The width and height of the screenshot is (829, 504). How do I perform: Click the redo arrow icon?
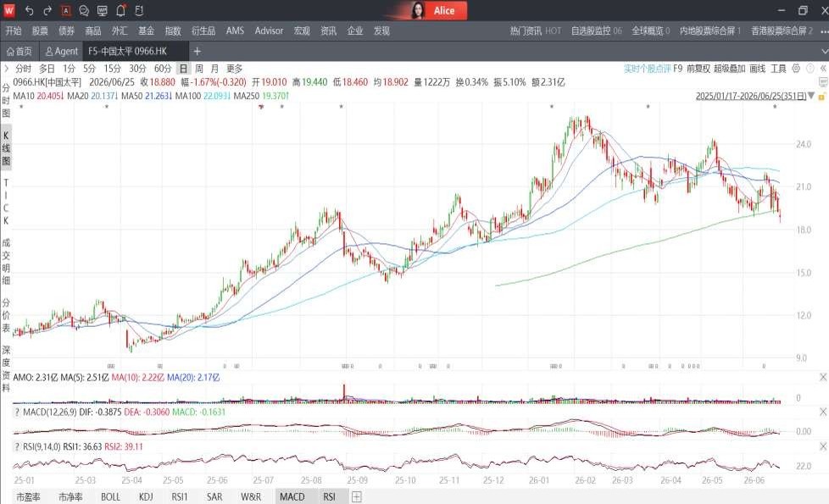47,10
